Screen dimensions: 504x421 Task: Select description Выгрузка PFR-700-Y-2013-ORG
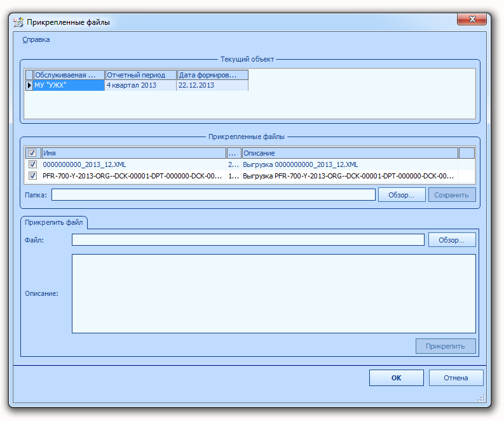click(x=350, y=176)
